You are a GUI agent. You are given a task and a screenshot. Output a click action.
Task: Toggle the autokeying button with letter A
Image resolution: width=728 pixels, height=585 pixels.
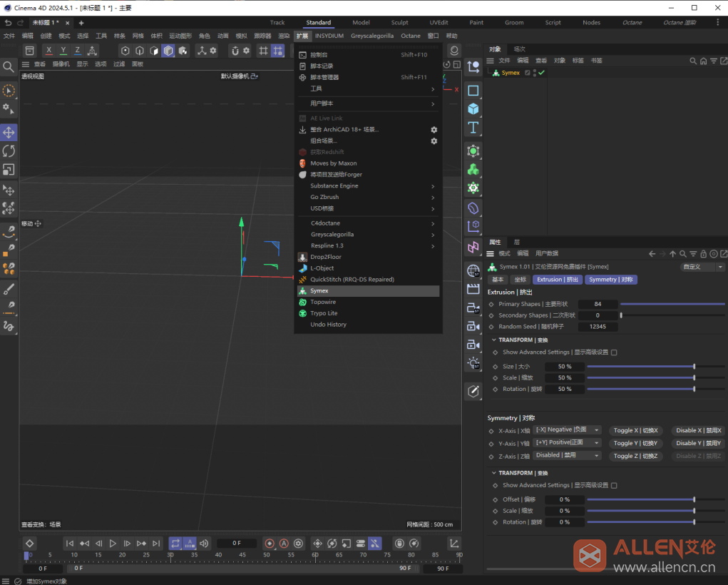pyautogui.click(x=284, y=543)
